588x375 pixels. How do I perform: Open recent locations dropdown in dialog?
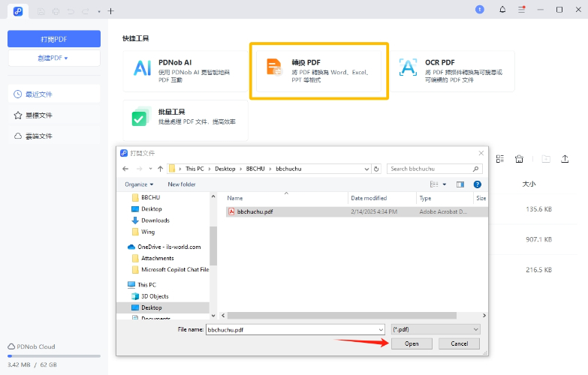click(x=150, y=169)
